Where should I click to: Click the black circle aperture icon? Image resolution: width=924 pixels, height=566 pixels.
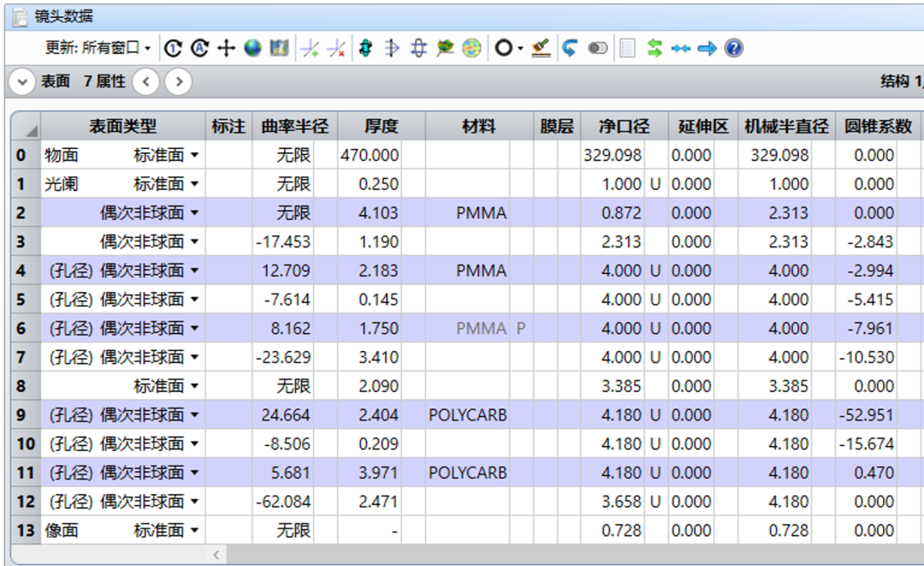click(x=504, y=48)
